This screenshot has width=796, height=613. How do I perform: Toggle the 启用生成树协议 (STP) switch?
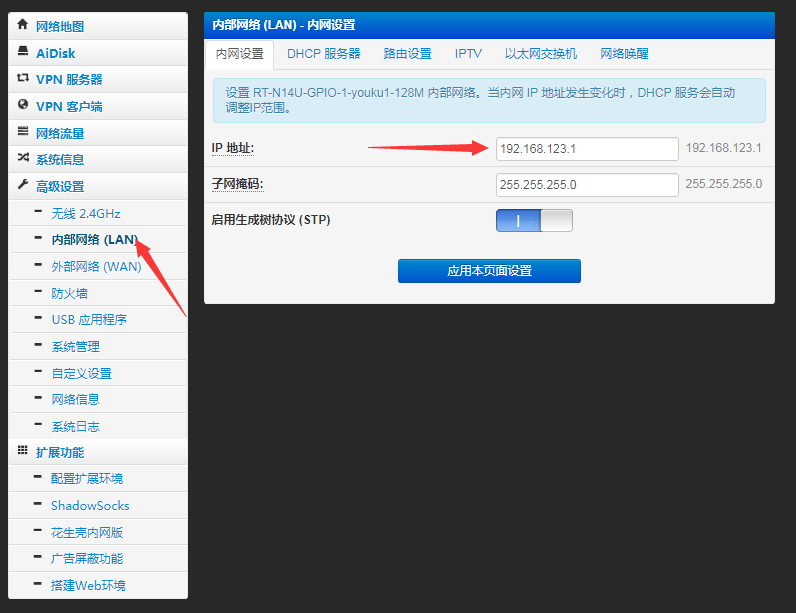point(534,220)
